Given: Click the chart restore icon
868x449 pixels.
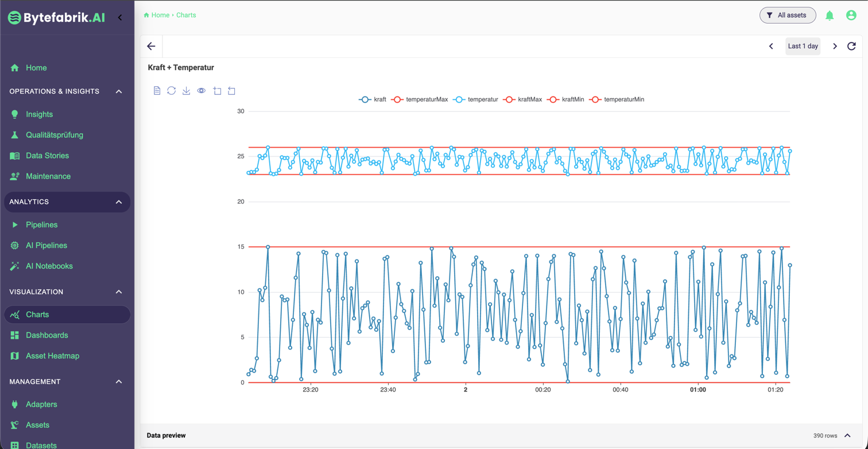Looking at the screenshot, I should (x=172, y=91).
